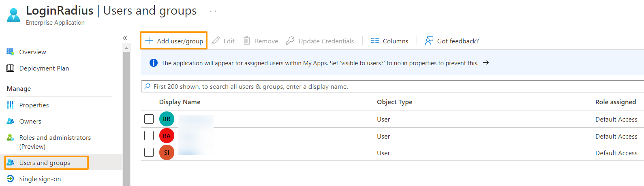Click Default Access for user RA
The height and width of the screenshot is (186, 644).
[616, 136]
